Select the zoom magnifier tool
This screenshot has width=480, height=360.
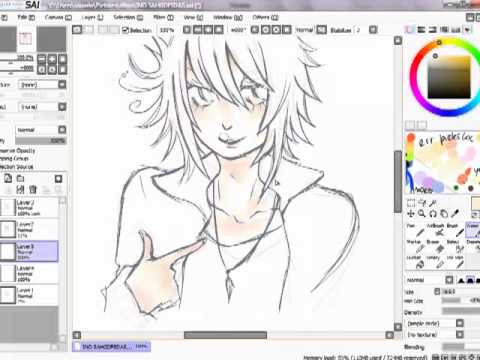[x=422, y=214]
